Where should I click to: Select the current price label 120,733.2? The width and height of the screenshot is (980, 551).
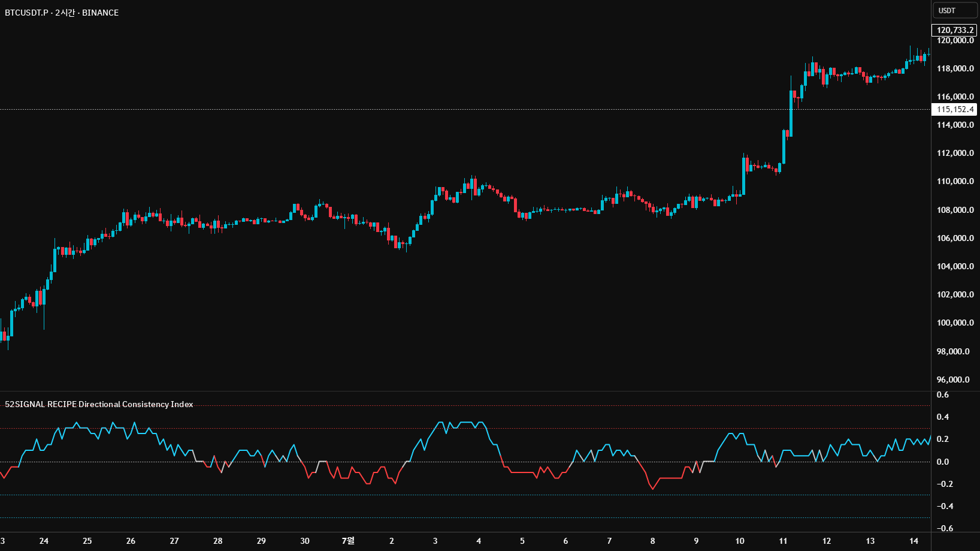954,29
